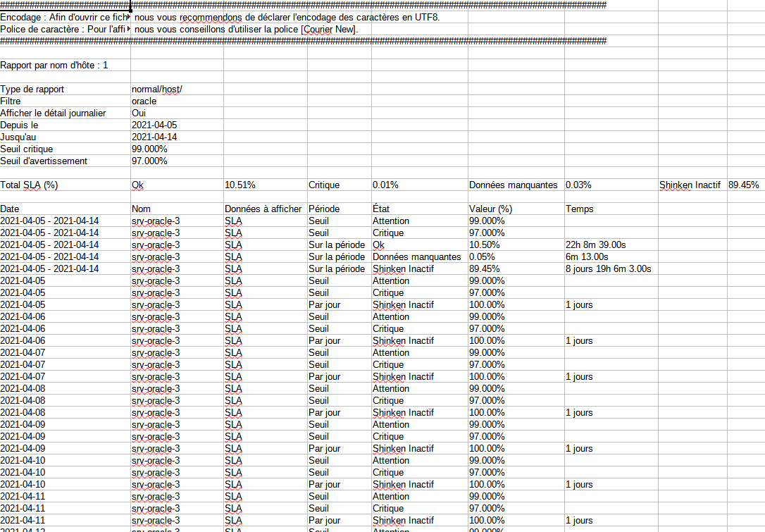The width and height of the screenshot is (765, 532).
Task: Click the 'Oui' cell for daily detail
Action: (139, 113)
